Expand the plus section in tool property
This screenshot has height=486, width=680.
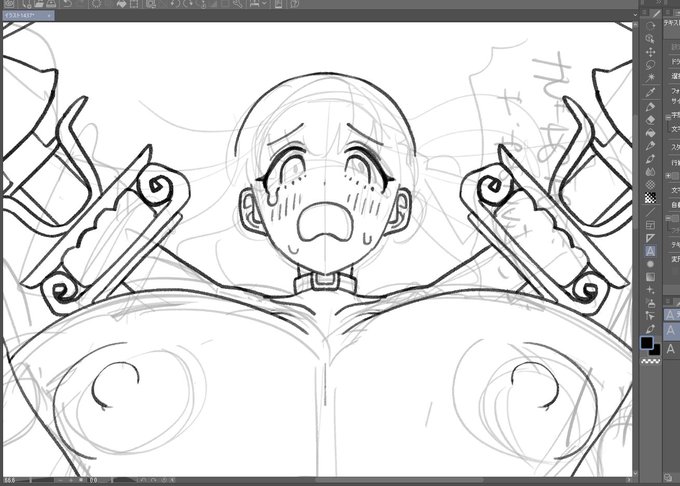click(668, 175)
